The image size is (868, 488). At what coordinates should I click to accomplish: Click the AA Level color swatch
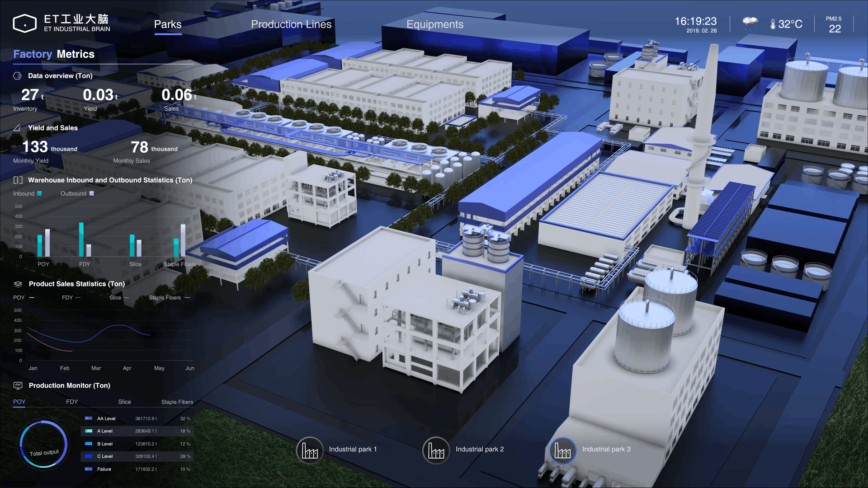point(89,418)
